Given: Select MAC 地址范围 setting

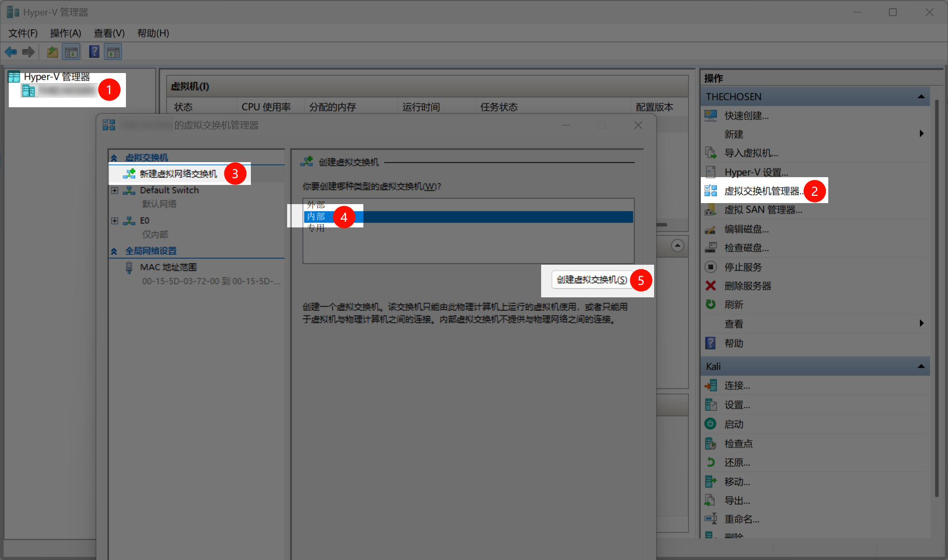Looking at the screenshot, I should [x=168, y=267].
